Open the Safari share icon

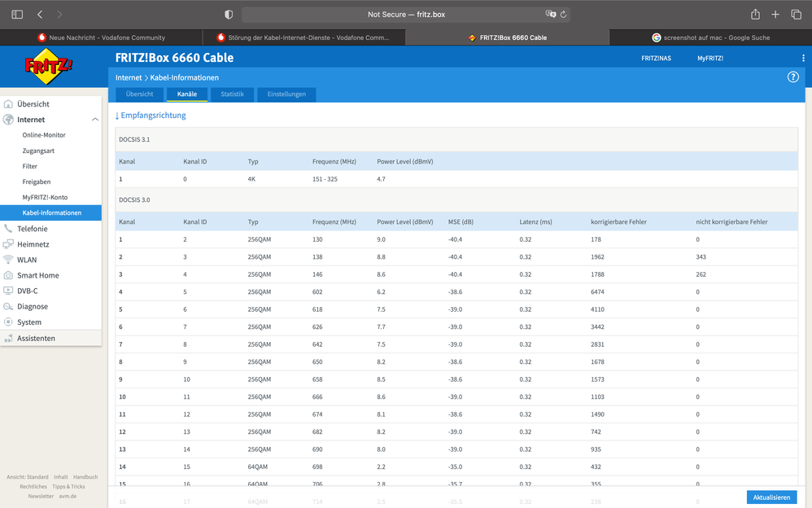(x=756, y=14)
